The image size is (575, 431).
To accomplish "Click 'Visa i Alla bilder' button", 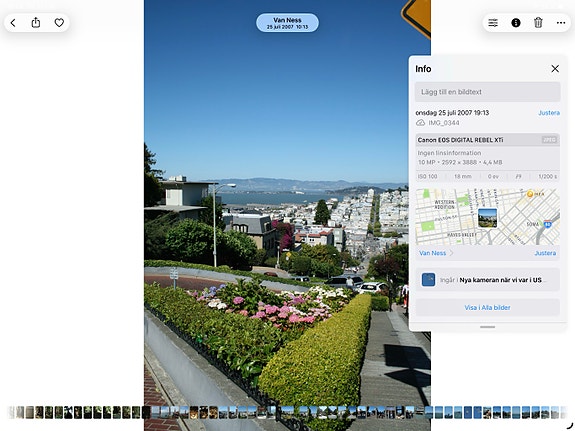I will (487, 307).
